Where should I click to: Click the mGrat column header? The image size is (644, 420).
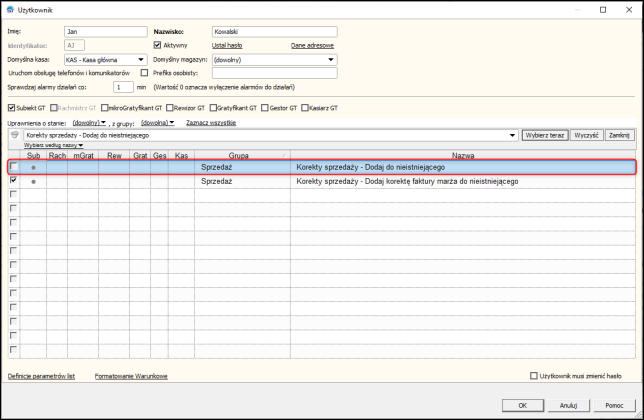83,156
